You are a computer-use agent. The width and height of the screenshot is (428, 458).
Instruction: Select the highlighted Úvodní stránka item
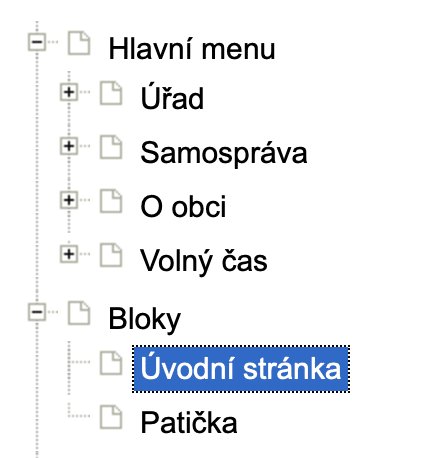[x=241, y=369]
